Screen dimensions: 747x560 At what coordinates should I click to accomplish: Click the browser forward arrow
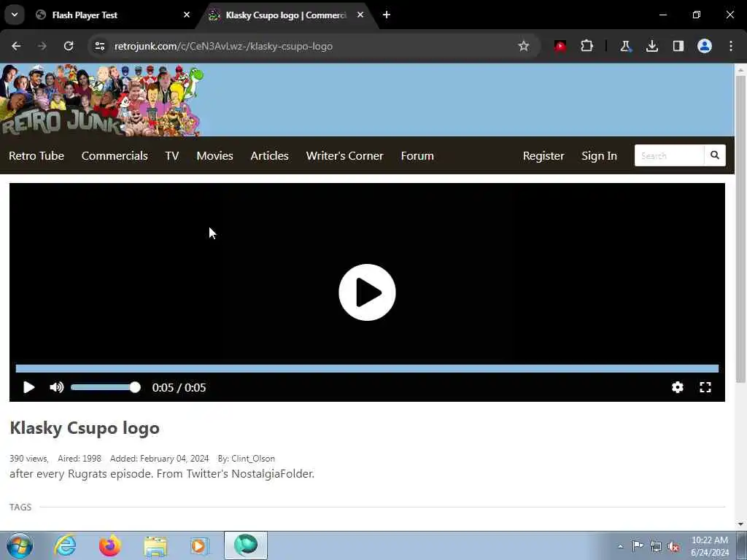tap(42, 46)
